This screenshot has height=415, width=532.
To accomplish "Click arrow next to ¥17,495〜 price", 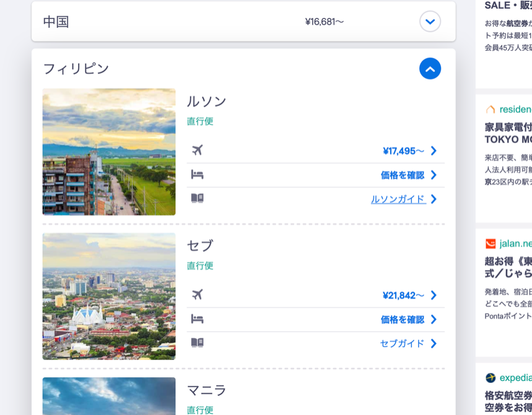I will point(434,151).
